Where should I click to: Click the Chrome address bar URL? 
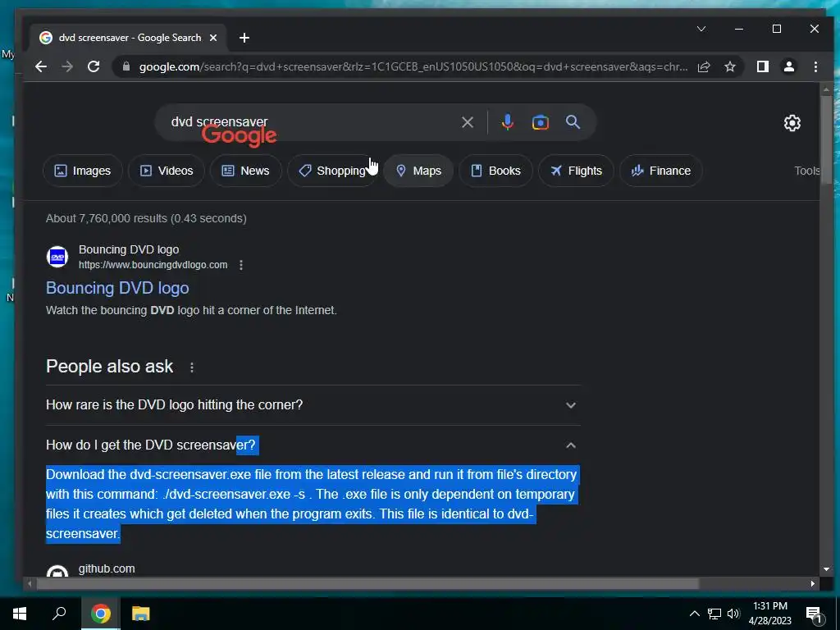point(413,67)
